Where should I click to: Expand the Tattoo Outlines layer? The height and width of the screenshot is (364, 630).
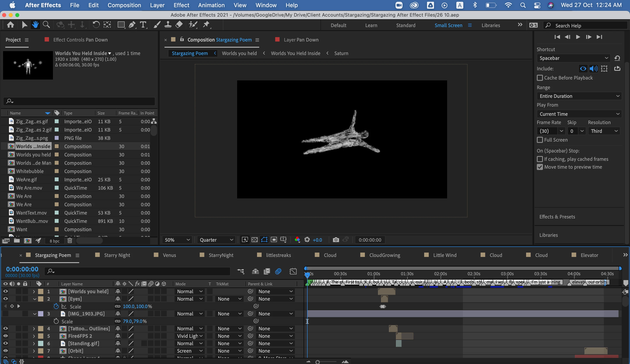[x=34, y=329]
